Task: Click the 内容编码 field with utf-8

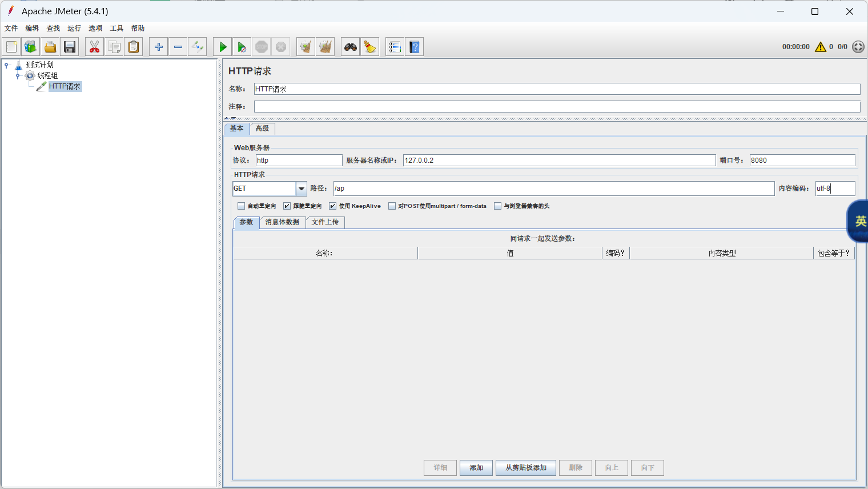Action: (x=835, y=189)
